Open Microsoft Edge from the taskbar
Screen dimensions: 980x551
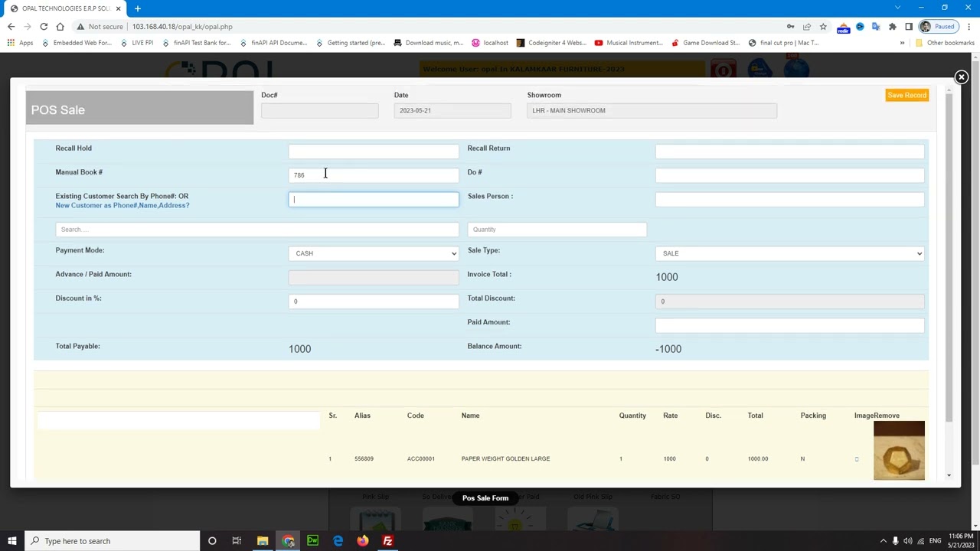pos(338,541)
